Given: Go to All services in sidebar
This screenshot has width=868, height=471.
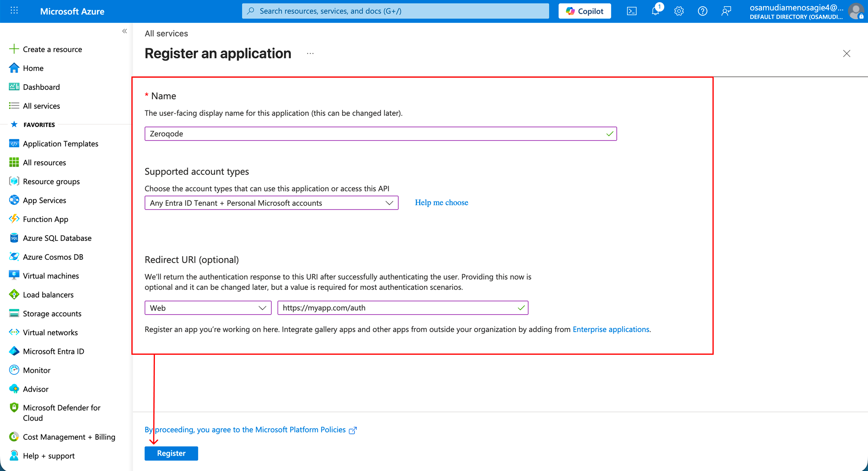Looking at the screenshot, I should click(x=42, y=106).
